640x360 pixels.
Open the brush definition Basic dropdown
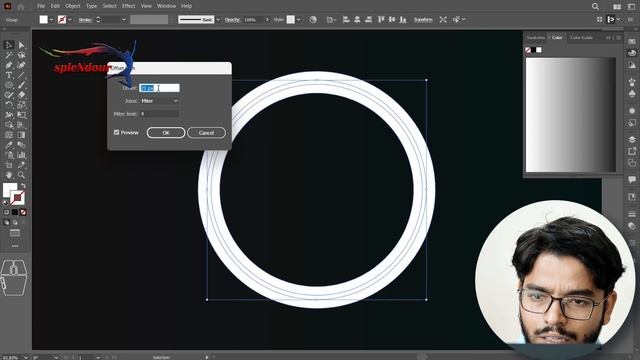218,20
